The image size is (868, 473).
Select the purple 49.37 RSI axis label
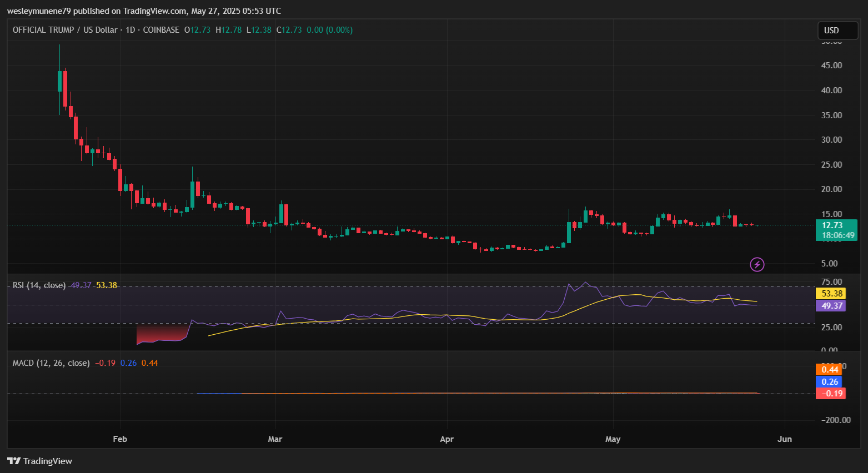pyautogui.click(x=831, y=306)
